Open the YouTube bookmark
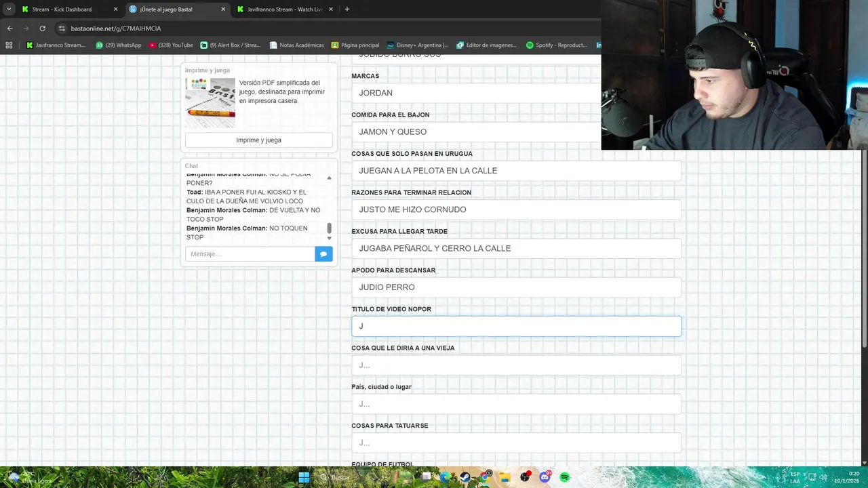The width and height of the screenshot is (868, 488). 171,45
